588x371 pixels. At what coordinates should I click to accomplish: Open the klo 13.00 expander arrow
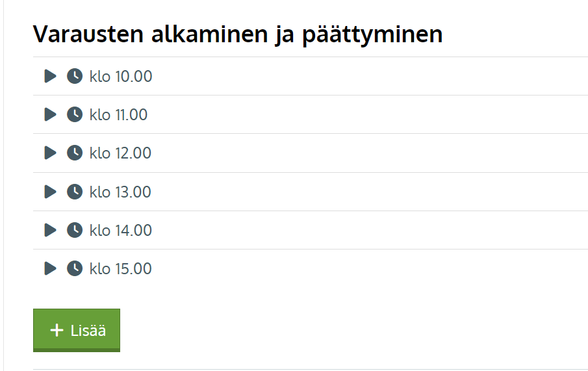(x=50, y=192)
